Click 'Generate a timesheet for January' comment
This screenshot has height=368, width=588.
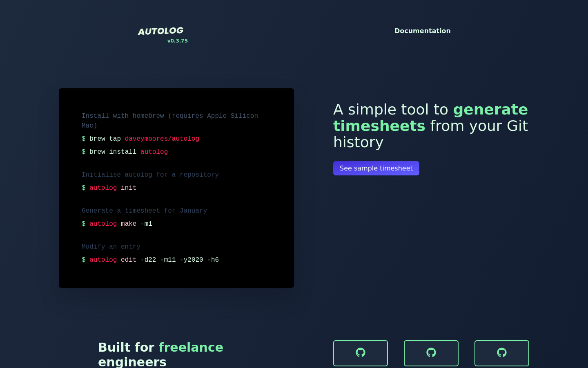point(145,211)
